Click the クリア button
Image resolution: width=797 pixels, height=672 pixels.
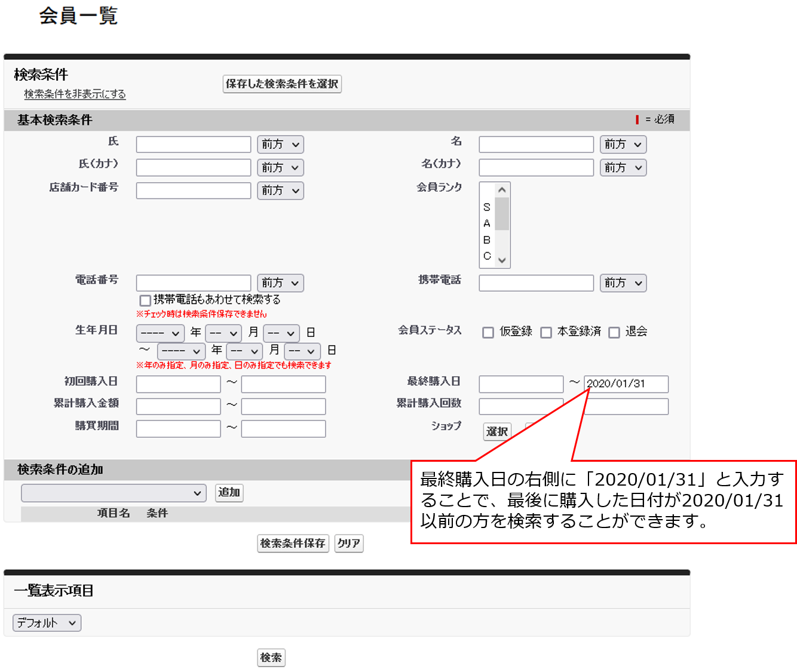[349, 544]
